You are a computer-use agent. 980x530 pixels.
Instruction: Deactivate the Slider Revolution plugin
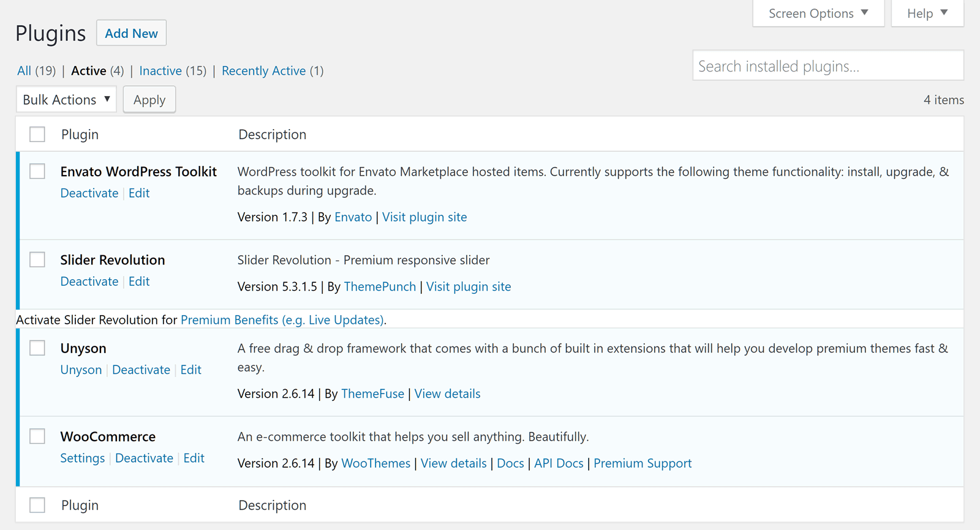click(89, 282)
